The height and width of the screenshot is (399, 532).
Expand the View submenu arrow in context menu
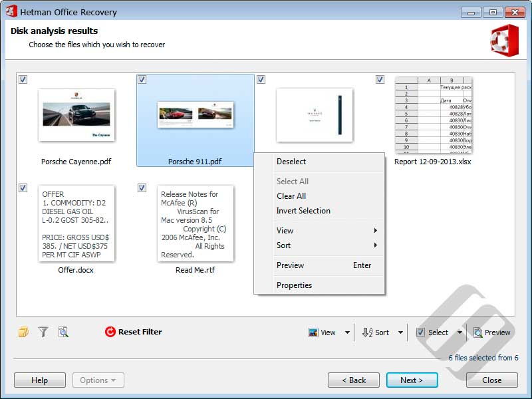pyautogui.click(x=376, y=230)
